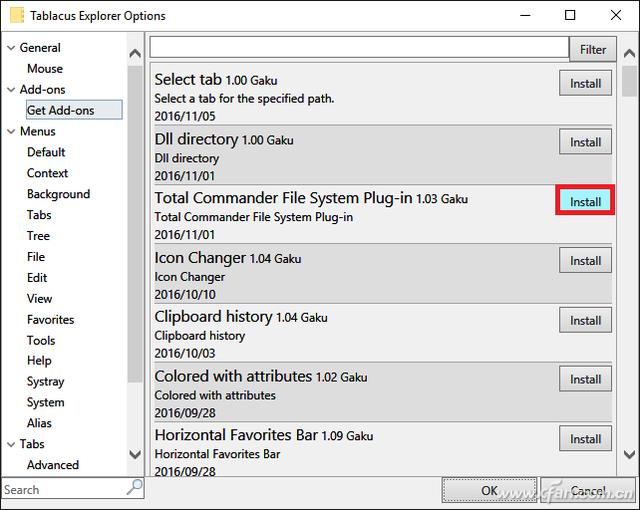The image size is (640, 510).
Task: Click the Select tab add-on title
Action: pos(188,79)
